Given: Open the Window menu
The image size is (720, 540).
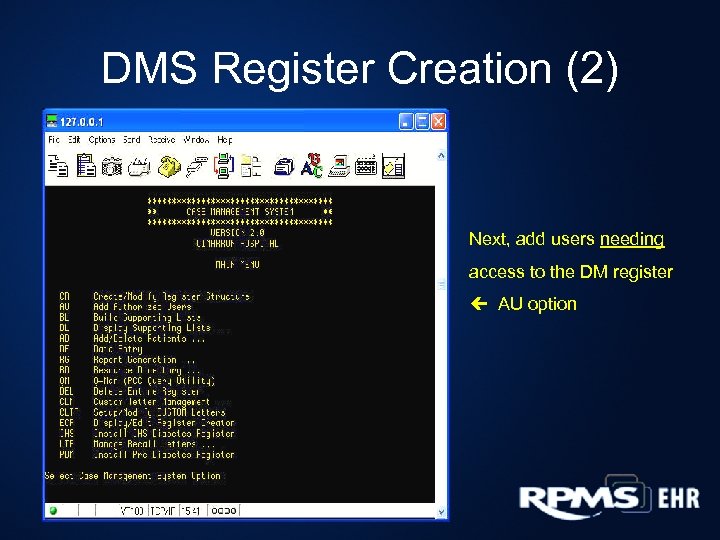Looking at the screenshot, I should click(x=196, y=140).
